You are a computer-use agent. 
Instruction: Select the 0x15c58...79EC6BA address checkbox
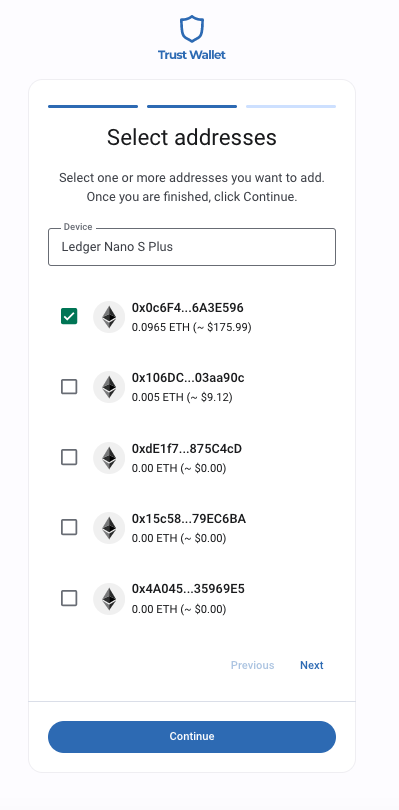point(69,527)
